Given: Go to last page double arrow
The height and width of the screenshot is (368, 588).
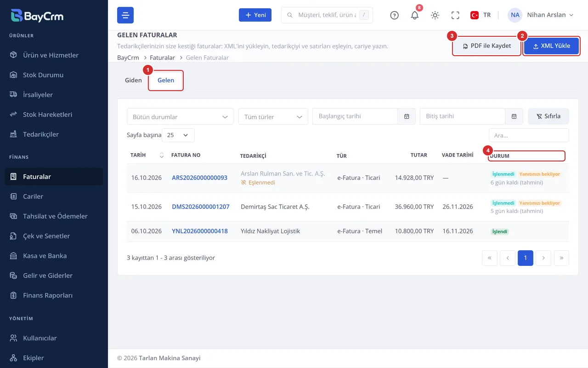Looking at the screenshot, I should pyautogui.click(x=561, y=258).
